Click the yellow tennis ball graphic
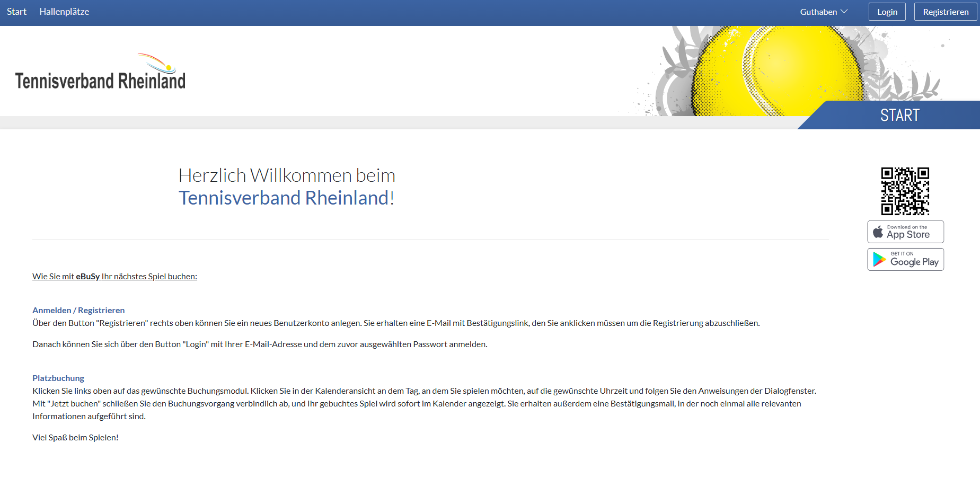This screenshot has height=478, width=980. coord(774,69)
